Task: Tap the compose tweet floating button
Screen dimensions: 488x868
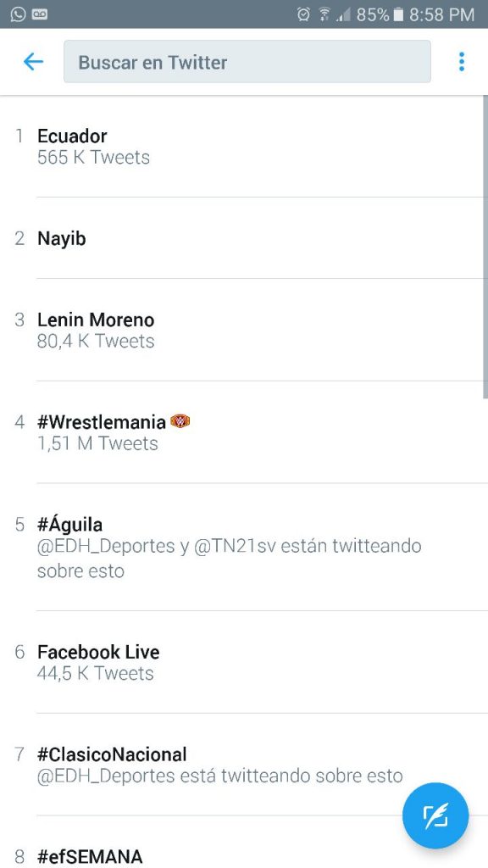Action: [x=435, y=815]
